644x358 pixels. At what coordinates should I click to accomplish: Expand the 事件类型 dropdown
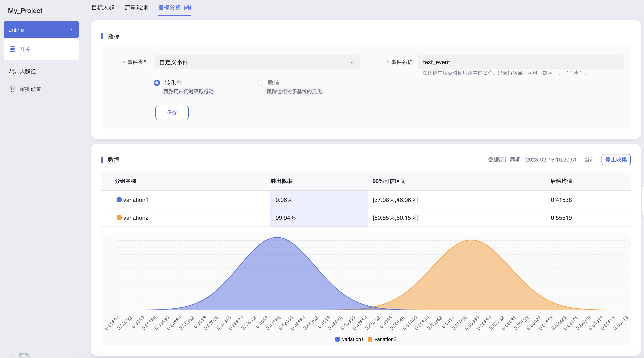(257, 62)
